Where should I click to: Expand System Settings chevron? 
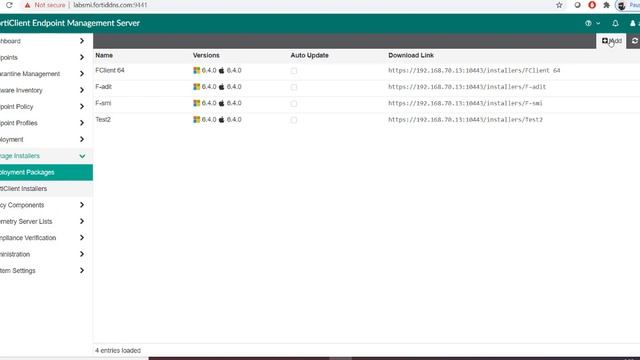click(x=82, y=270)
